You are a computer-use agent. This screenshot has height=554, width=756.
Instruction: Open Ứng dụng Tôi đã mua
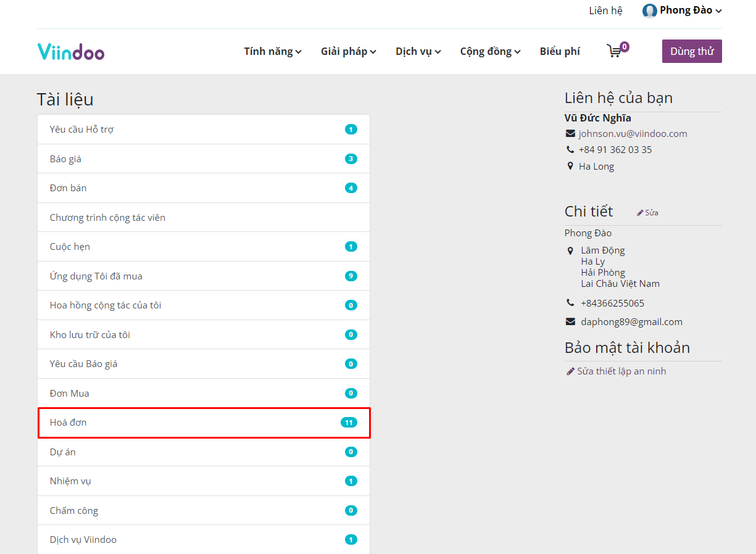click(204, 276)
